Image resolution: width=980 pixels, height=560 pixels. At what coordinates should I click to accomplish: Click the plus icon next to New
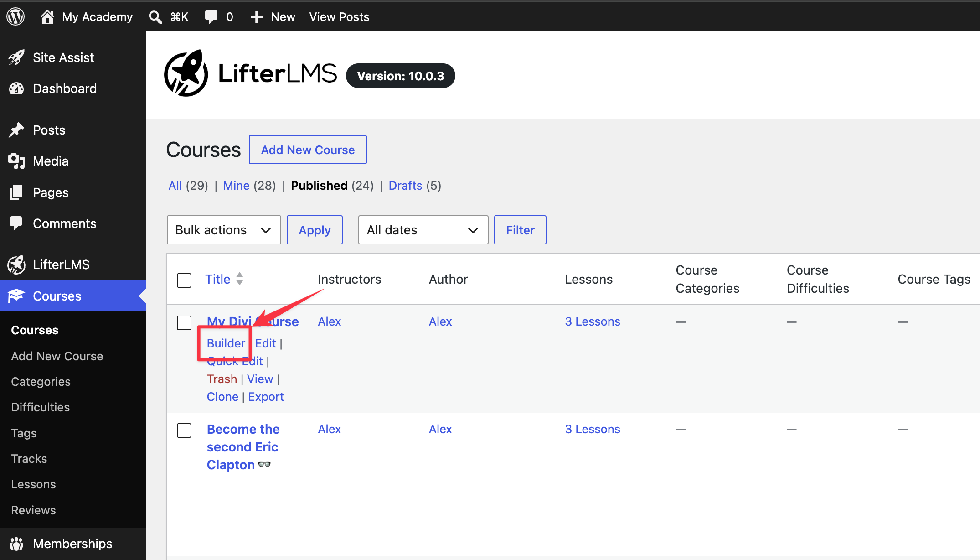[x=257, y=17]
